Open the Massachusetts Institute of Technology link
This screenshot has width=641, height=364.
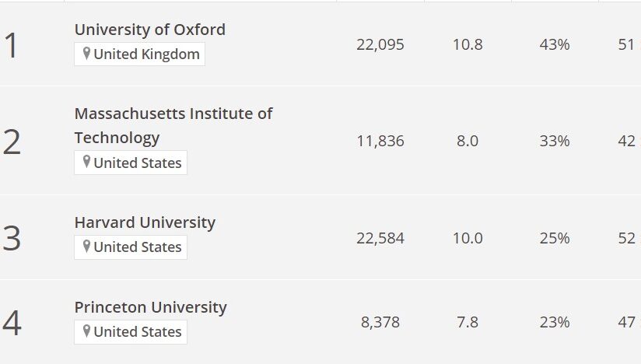(x=173, y=125)
